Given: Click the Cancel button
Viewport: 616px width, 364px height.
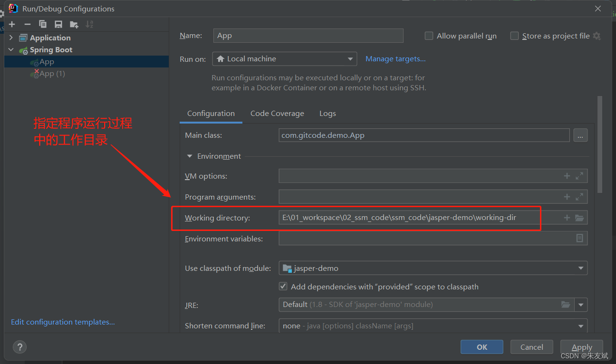Looking at the screenshot, I should click(531, 347).
